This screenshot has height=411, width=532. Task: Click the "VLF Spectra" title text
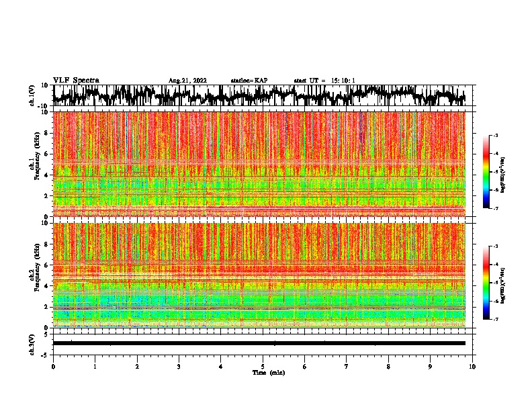click(x=76, y=81)
